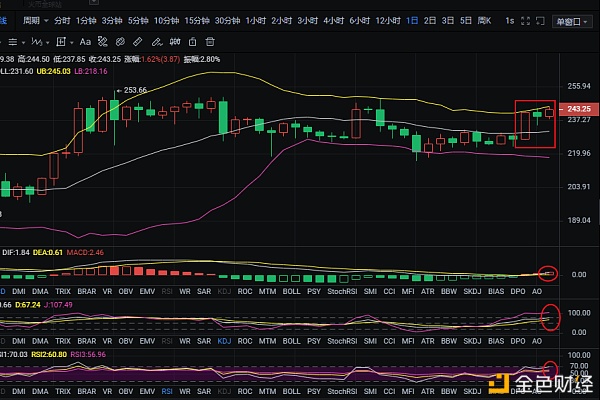Viewport: 600px width, 400px height.
Task: Switch to the 2日 timeframe
Action: (430, 21)
